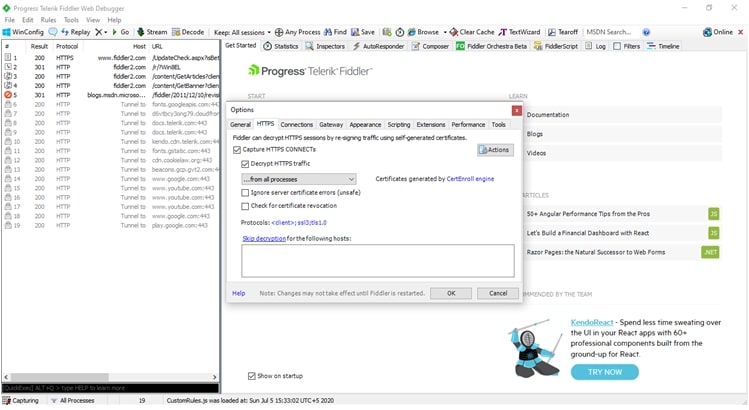Select session 5 blogs.msdn row
This screenshot has height=410, width=749.
pos(111,95)
